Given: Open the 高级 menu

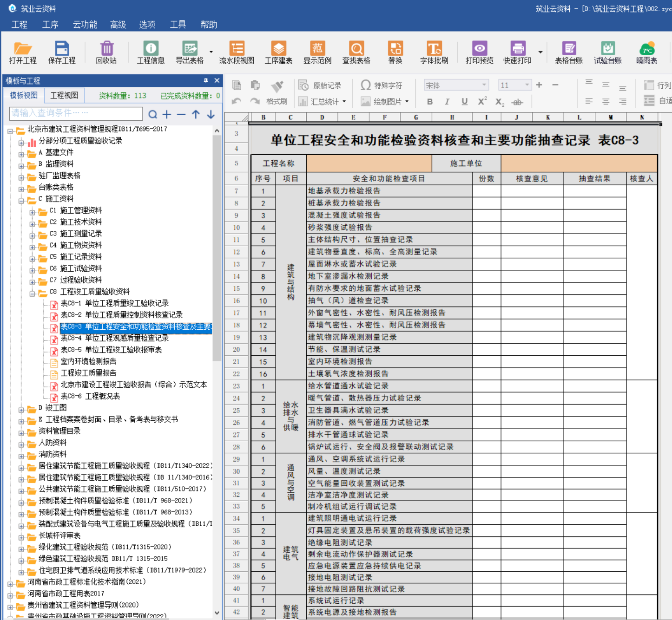Looking at the screenshot, I should click(x=118, y=25).
